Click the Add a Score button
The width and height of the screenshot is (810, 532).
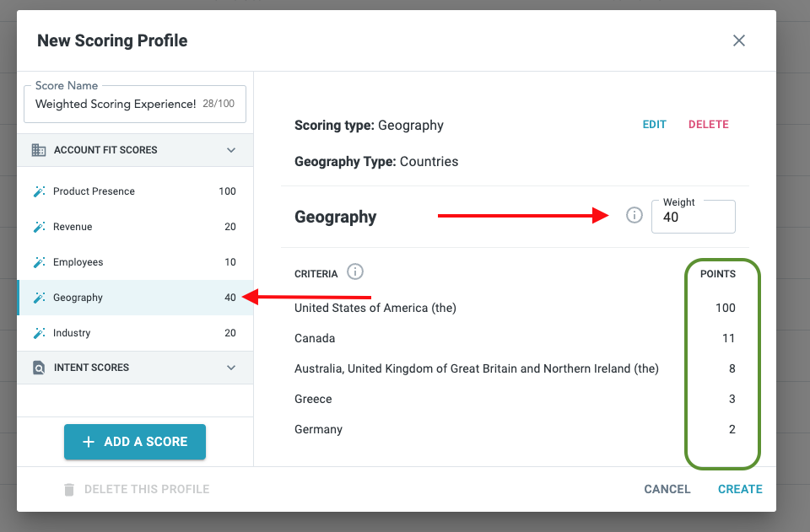tap(135, 442)
